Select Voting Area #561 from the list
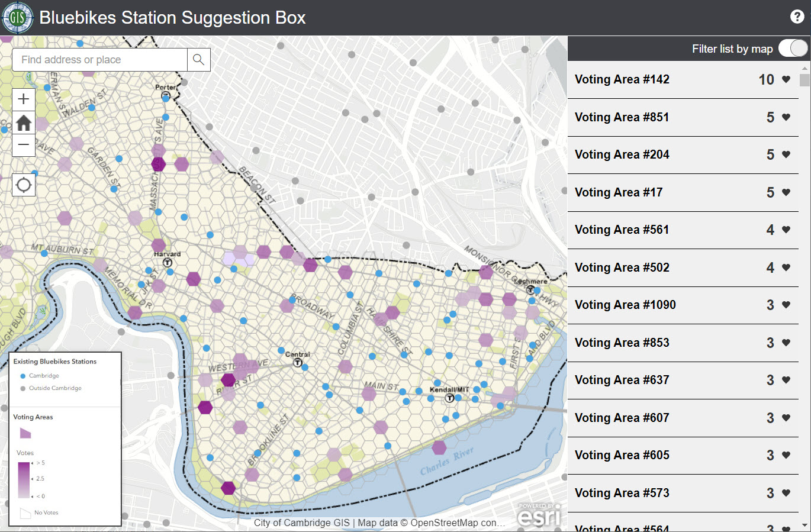The height and width of the screenshot is (532, 811). coord(622,230)
